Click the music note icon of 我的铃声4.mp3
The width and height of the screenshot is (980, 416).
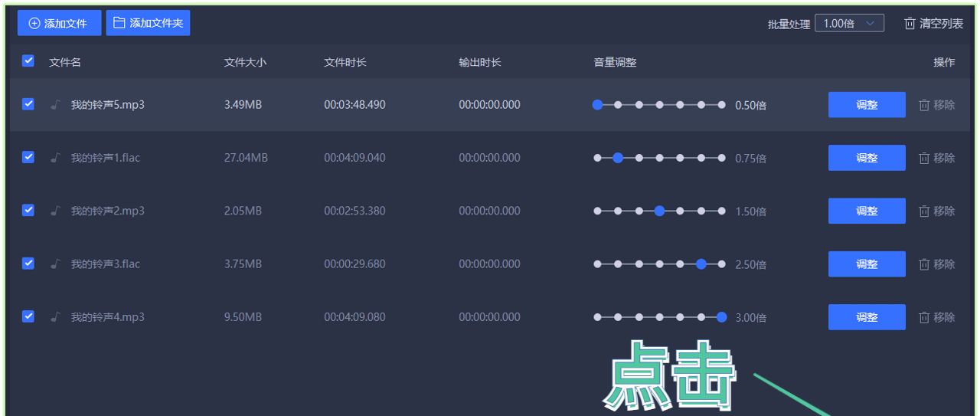(54, 316)
